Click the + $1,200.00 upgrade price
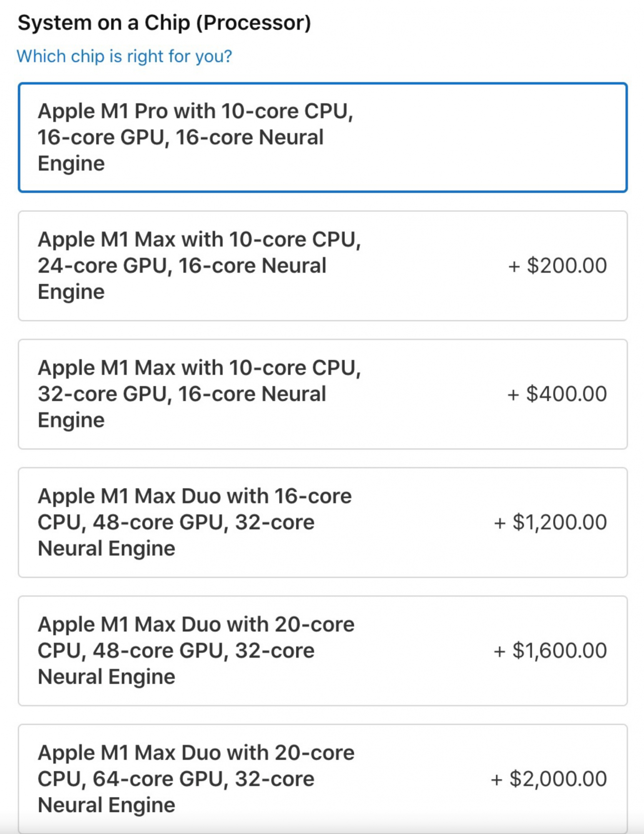644x834 pixels. tap(550, 523)
